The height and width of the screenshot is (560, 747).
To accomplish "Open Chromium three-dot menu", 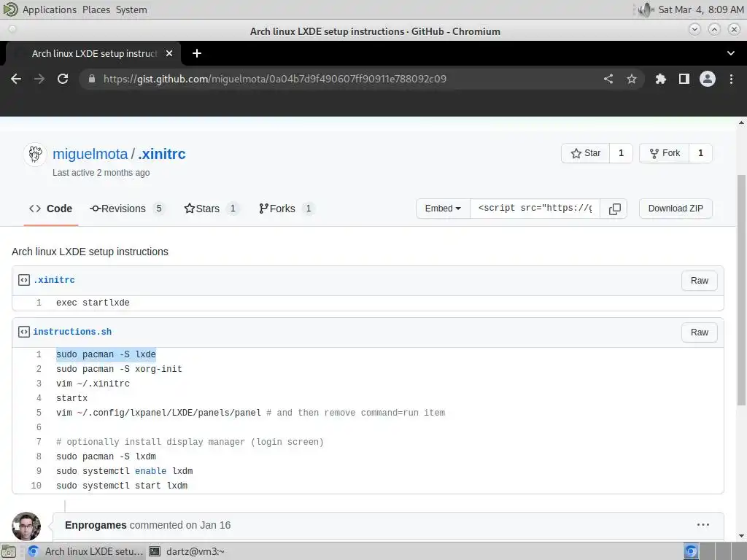I will tap(731, 79).
